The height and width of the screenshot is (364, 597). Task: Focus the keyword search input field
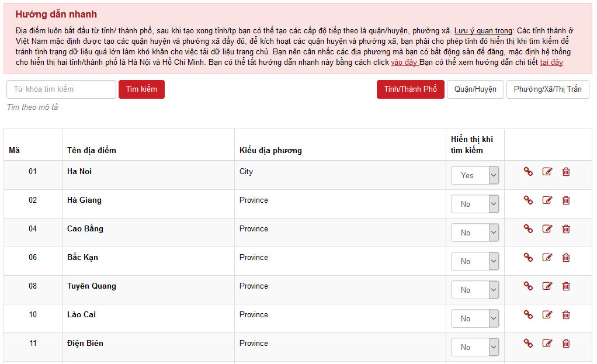click(x=61, y=89)
